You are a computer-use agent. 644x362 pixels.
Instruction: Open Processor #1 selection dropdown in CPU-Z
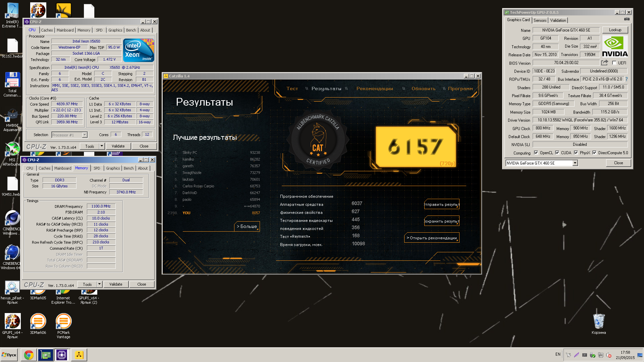tap(85, 135)
